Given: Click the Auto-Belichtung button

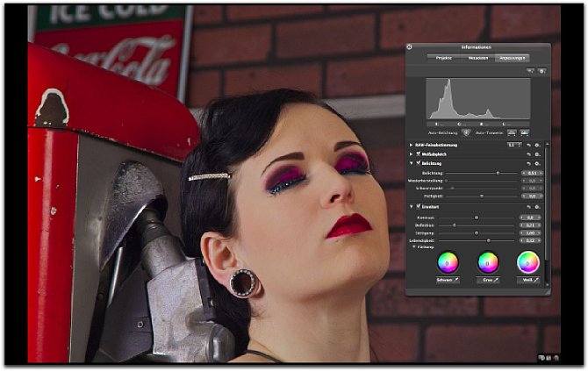Looking at the screenshot, I should click(x=466, y=132).
